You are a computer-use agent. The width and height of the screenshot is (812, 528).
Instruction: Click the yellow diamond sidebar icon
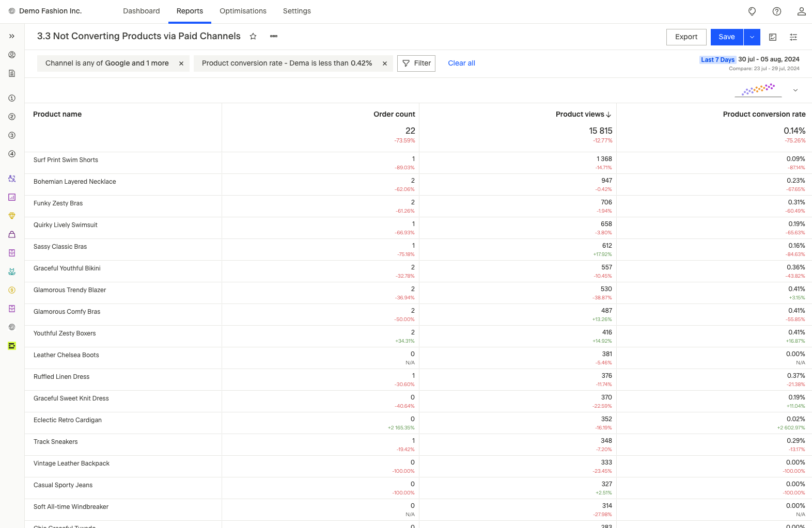[x=12, y=216]
